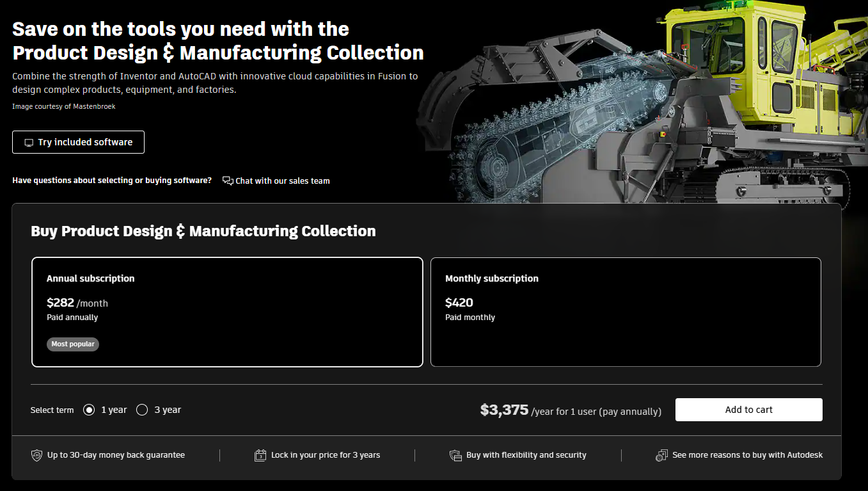Click the secure card icon for flexibility
Viewport: 868px width, 491px height.
[x=455, y=455]
